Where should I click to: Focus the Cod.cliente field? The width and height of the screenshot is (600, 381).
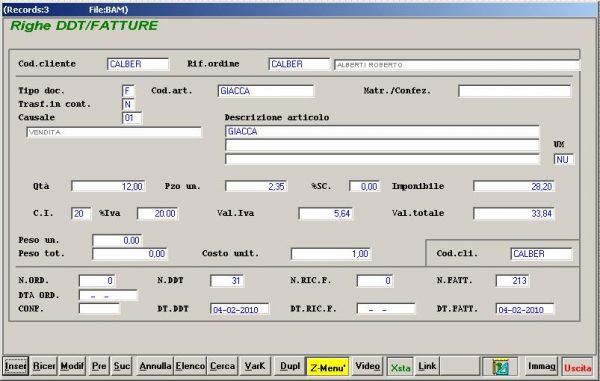click(x=138, y=64)
